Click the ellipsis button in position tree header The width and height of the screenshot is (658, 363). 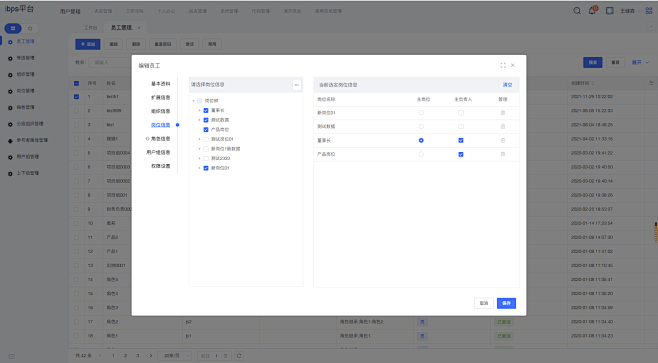(297, 85)
